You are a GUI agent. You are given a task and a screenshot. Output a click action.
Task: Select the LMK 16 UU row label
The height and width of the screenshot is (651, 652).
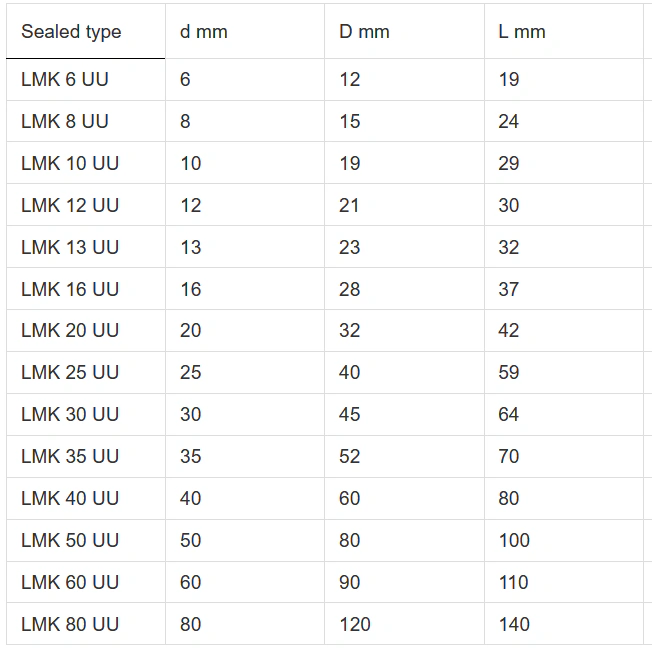pos(70,289)
